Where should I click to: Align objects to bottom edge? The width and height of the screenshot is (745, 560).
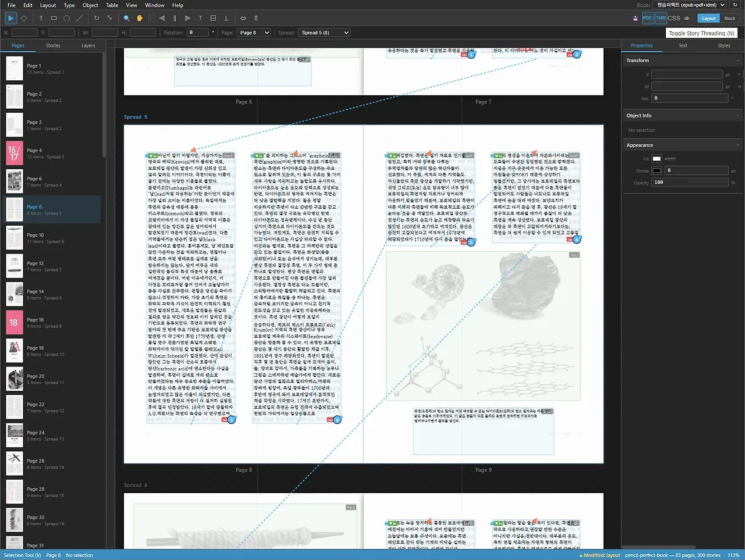click(226, 18)
